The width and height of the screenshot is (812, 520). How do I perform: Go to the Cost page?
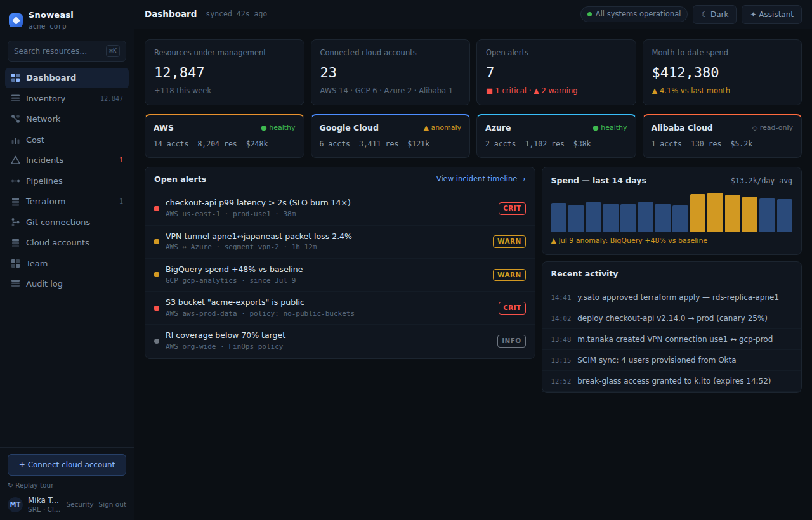[x=67, y=140]
